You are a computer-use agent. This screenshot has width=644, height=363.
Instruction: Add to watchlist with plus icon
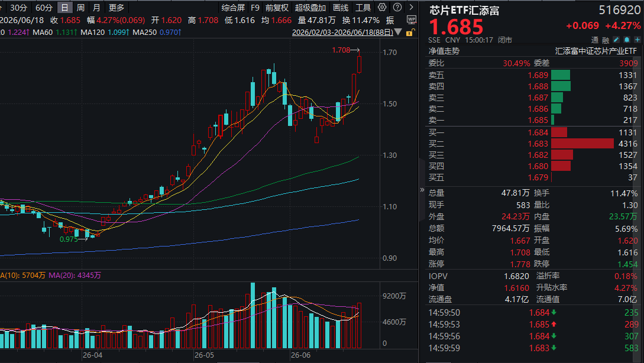(x=637, y=40)
